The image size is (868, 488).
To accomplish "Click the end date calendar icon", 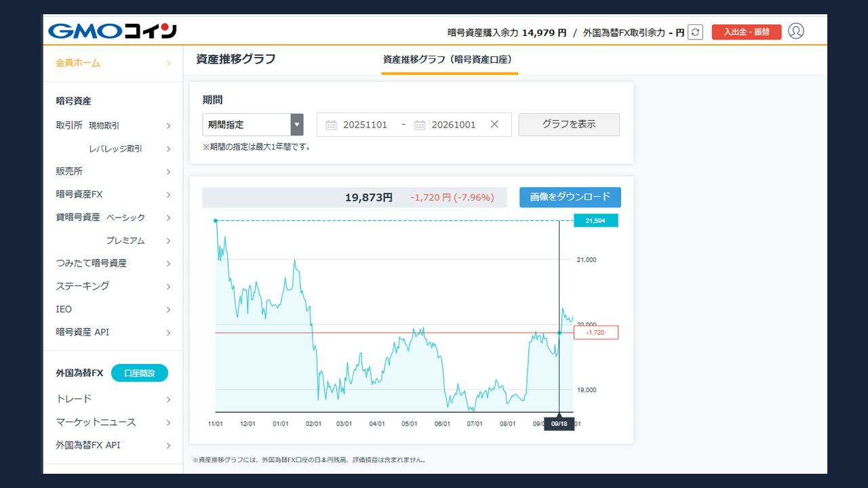I will [x=420, y=125].
